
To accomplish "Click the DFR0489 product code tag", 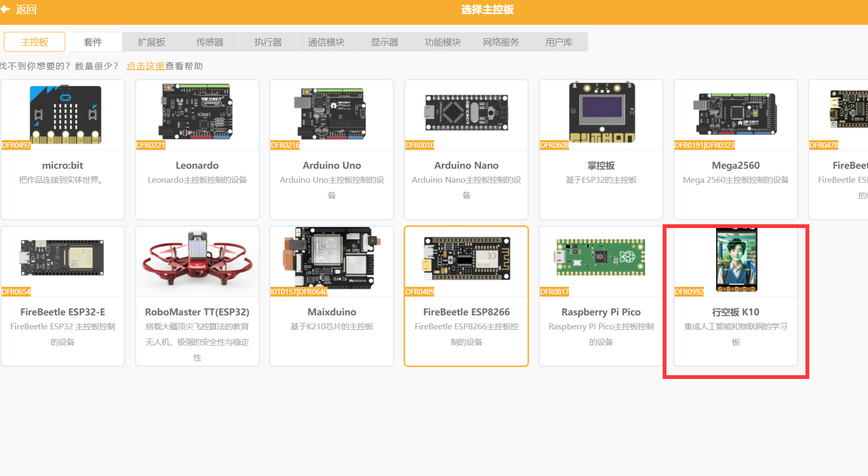I will [420, 292].
